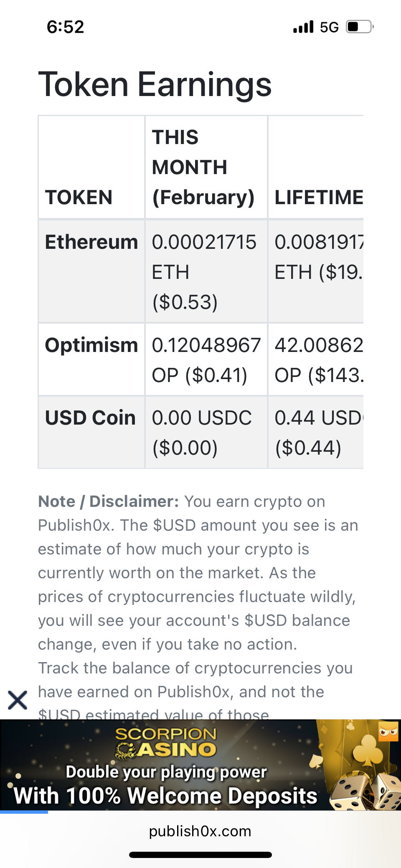Tap the 6:52 clock in the status bar
Viewport: 401px width, 868px height.
tap(66, 27)
